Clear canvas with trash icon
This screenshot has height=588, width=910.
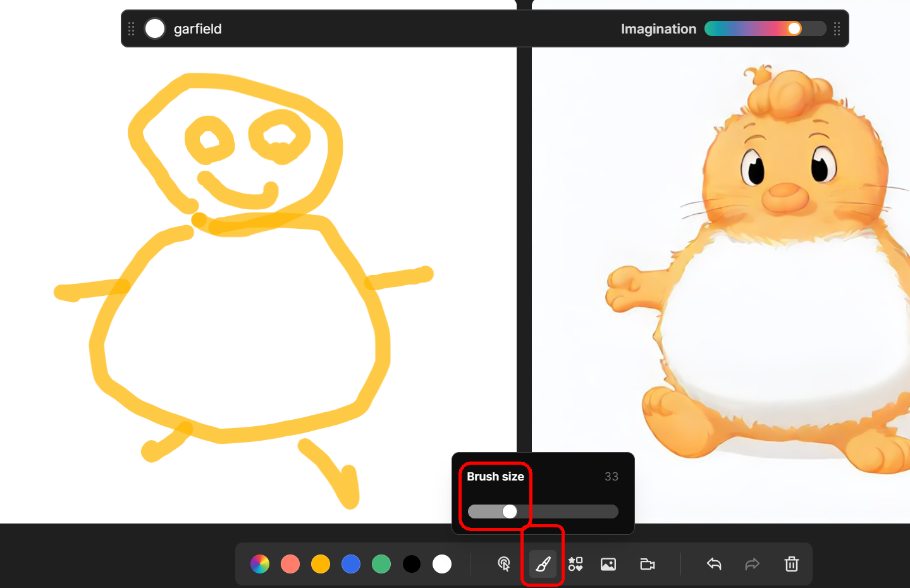792,564
